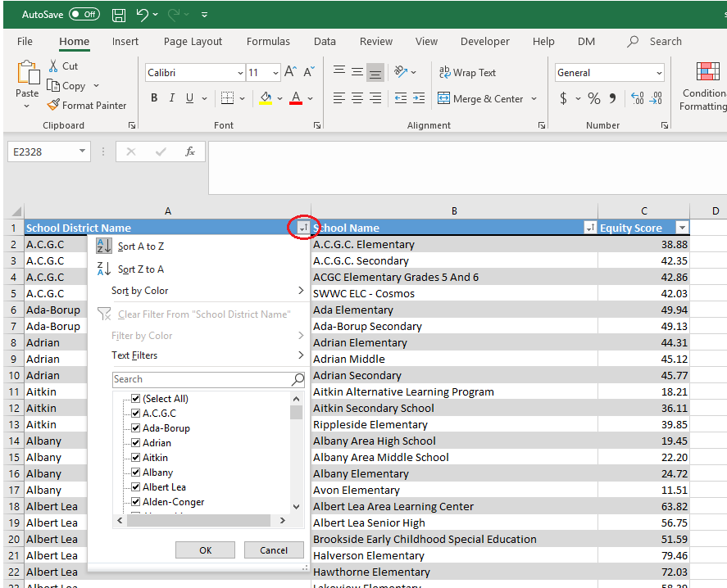Click the filter Search input box
The width and height of the screenshot is (727, 588).
click(202, 379)
